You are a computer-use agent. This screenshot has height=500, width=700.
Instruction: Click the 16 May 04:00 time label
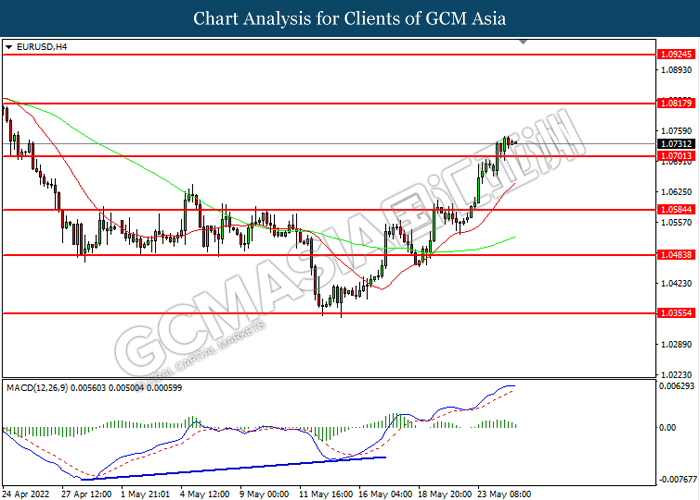click(x=386, y=494)
